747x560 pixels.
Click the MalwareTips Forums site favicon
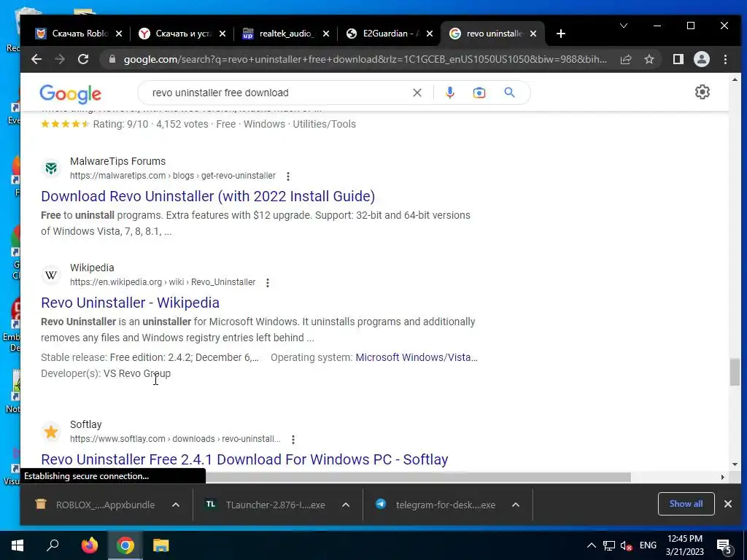[x=51, y=168]
